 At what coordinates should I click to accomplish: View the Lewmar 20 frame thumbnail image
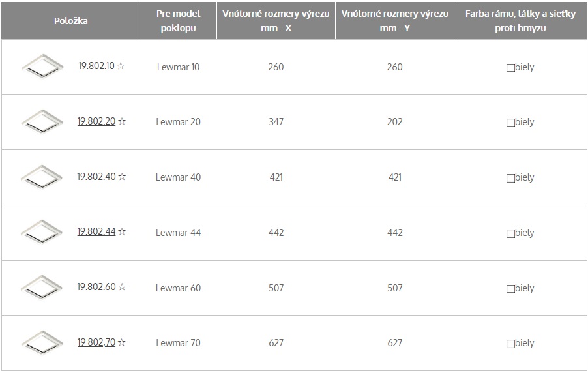42,121
